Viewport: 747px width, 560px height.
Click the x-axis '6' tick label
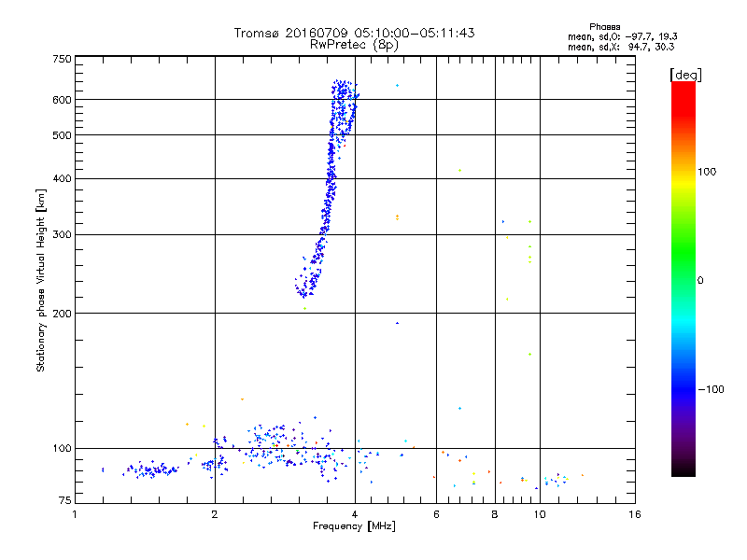(436, 514)
